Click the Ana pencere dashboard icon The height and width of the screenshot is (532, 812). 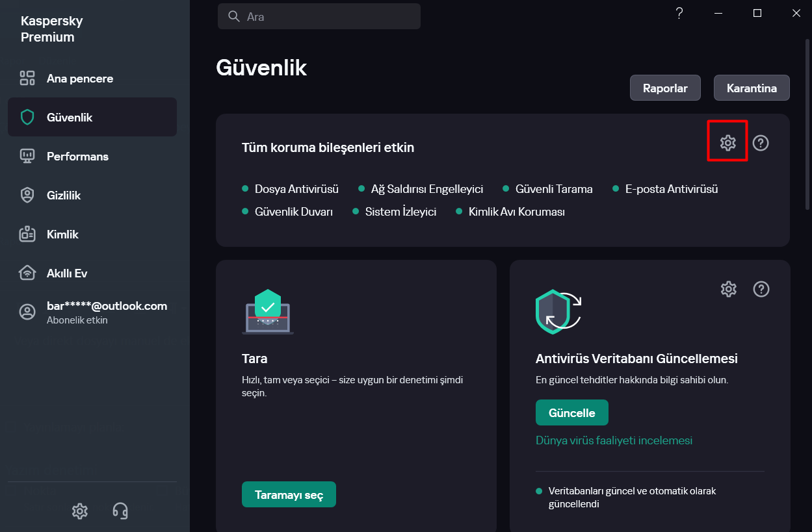tap(27, 79)
